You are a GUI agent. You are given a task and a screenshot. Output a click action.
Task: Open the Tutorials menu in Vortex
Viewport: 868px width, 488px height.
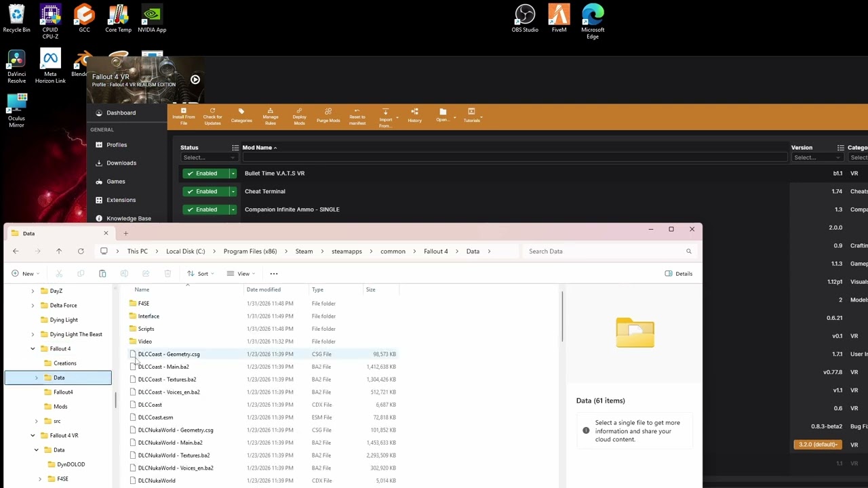(x=472, y=116)
